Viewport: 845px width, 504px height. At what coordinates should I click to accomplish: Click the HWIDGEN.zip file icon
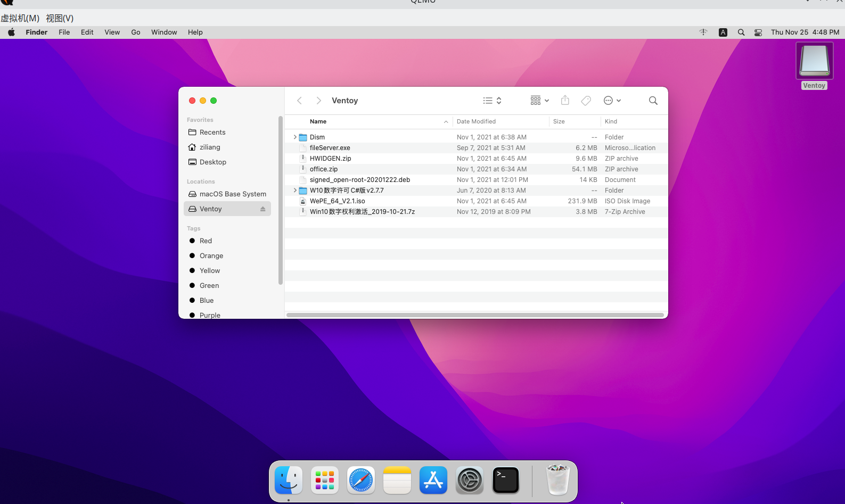[x=303, y=159]
